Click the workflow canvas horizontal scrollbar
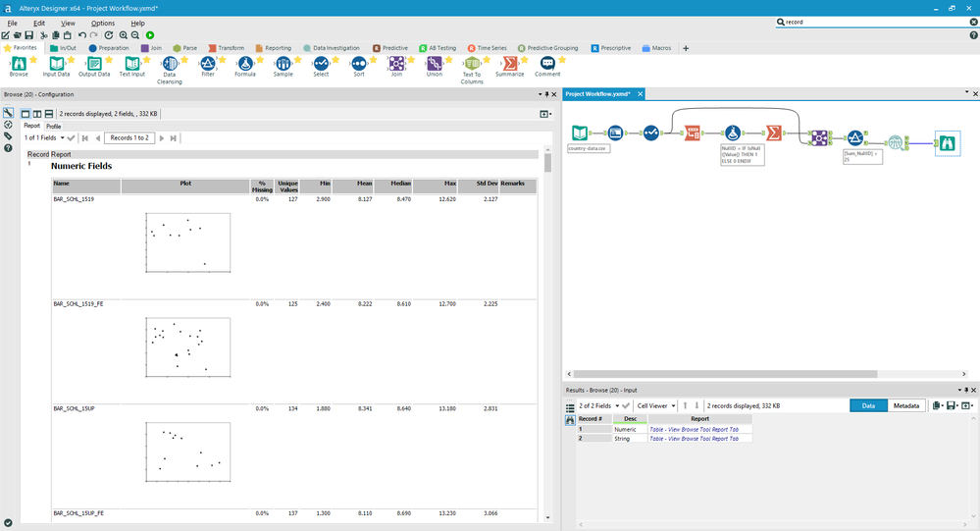The width and height of the screenshot is (980, 531). pos(724,374)
